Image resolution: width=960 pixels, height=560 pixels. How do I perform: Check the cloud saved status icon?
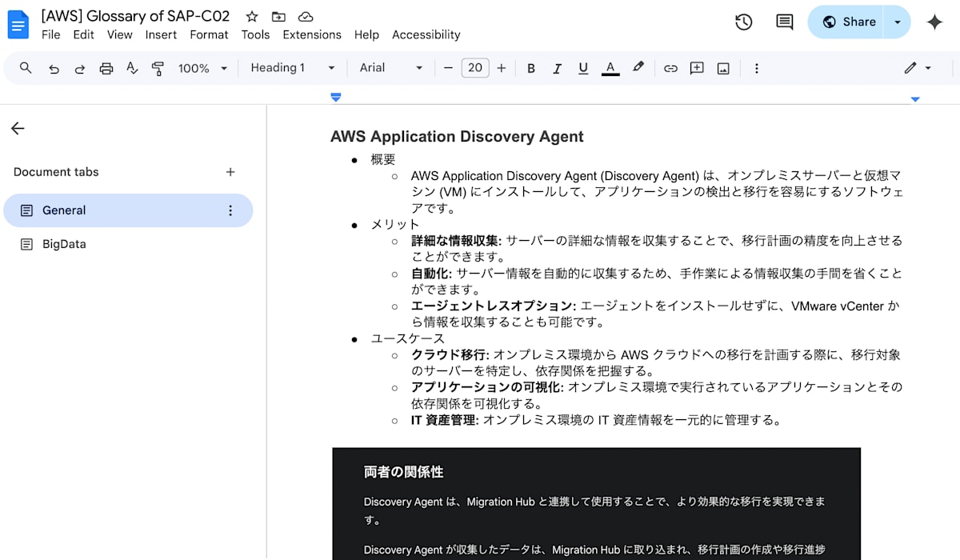(305, 17)
